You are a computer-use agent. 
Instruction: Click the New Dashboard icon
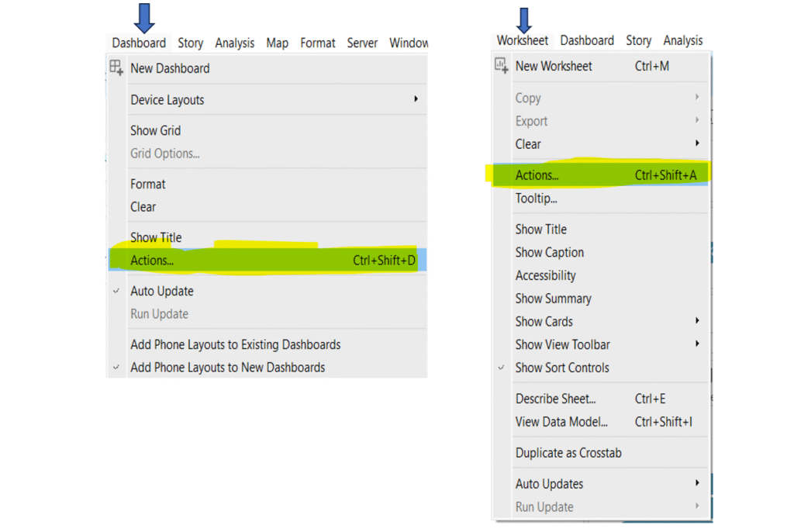coord(116,67)
